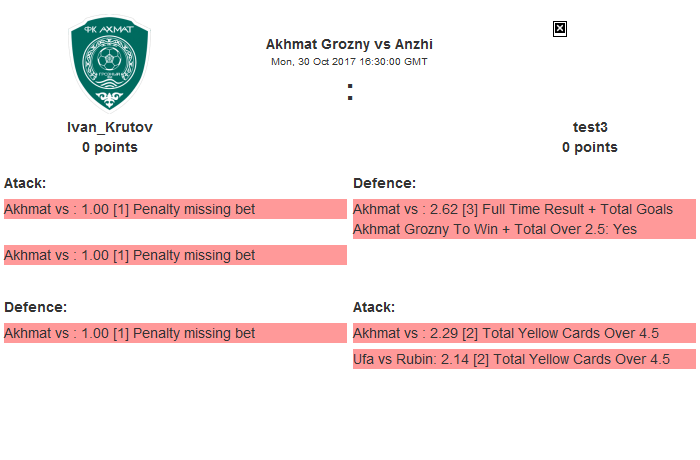Image resolution: width=700 pixels, height=460 pixels.
Task: Click the Defence heading in test3's column
Action: [x=384, y=183]
